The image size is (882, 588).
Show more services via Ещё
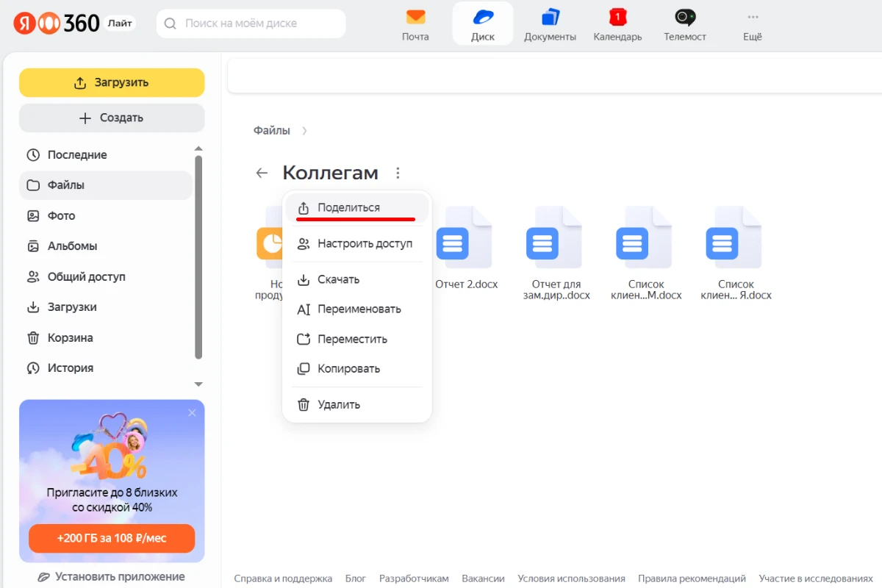tap(753, 24)
